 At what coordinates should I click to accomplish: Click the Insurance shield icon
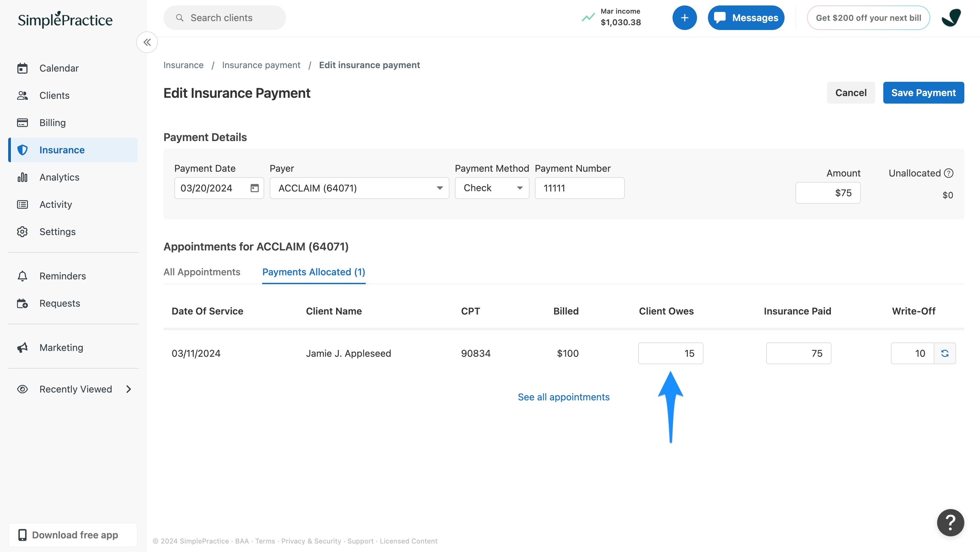[22, 150]
